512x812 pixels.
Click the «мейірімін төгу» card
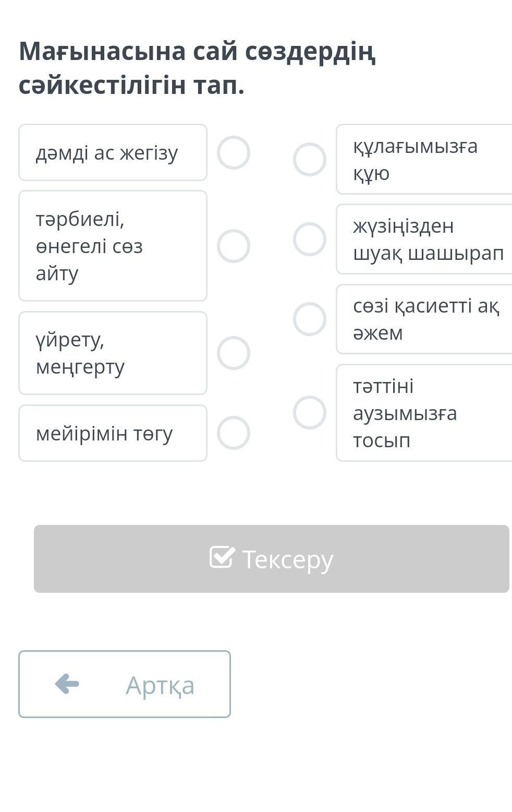point(113,433)
